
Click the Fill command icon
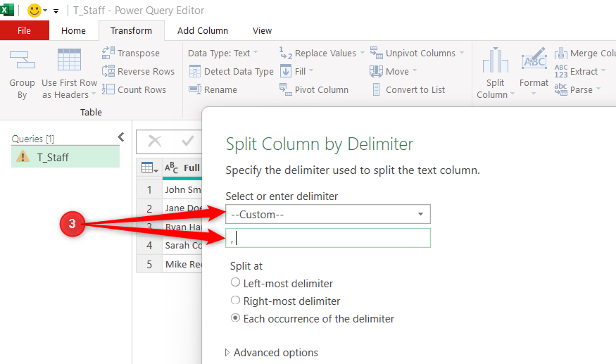click(286, 71)
